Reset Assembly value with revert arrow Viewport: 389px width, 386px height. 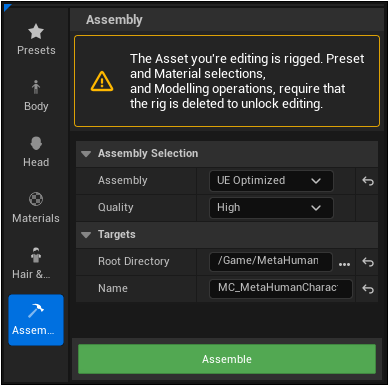click(368, 181)
